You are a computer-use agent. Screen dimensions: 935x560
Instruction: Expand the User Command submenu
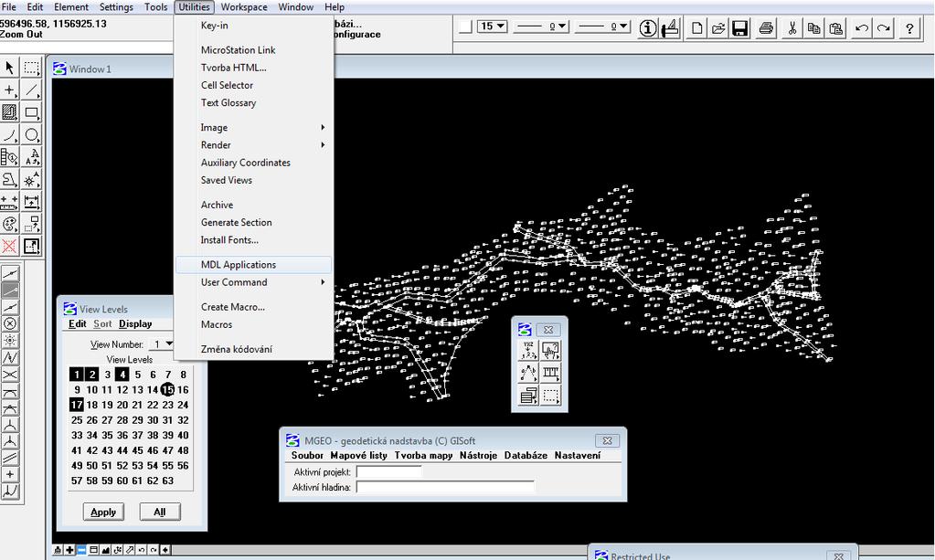click(254, 282)
